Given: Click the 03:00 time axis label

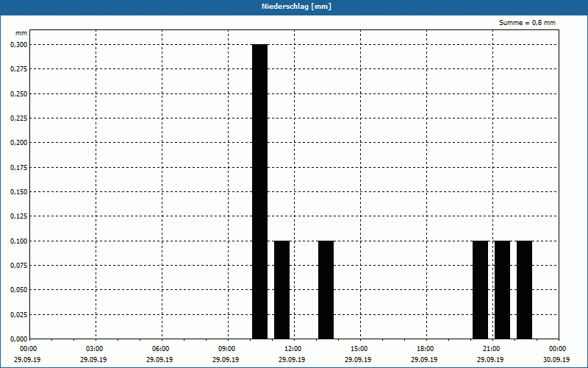Looking at the screenshot, I should pos(95,349).
